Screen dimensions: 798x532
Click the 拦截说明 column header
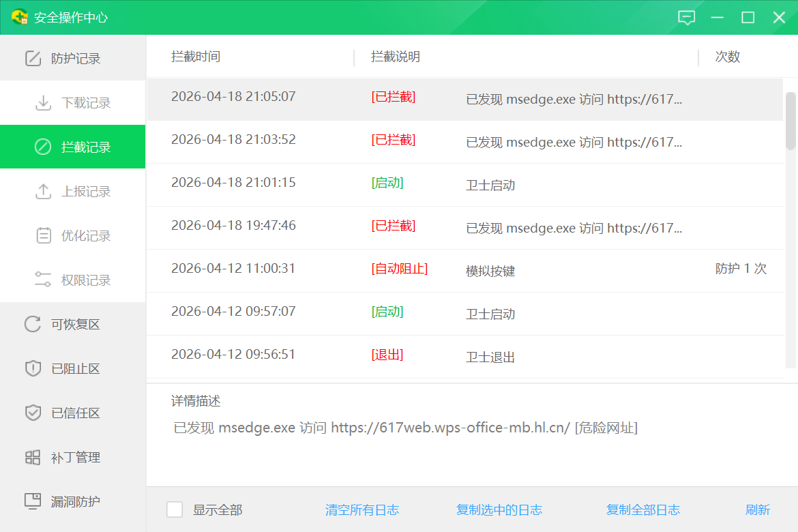pos(396,57)
